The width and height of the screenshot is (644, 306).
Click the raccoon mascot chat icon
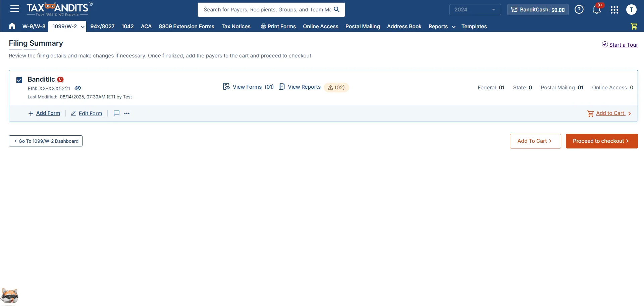(x=9, y=296)
